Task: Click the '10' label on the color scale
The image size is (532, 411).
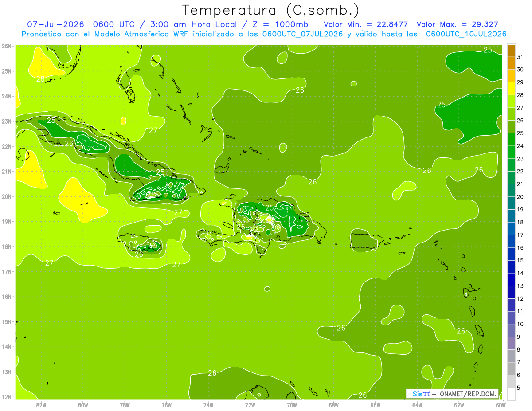Action: tap(520, 324)
